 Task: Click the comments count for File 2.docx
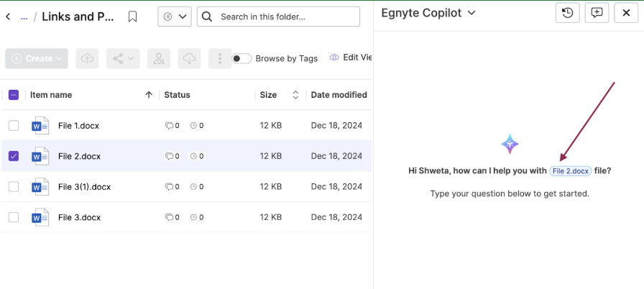(172, 156)
